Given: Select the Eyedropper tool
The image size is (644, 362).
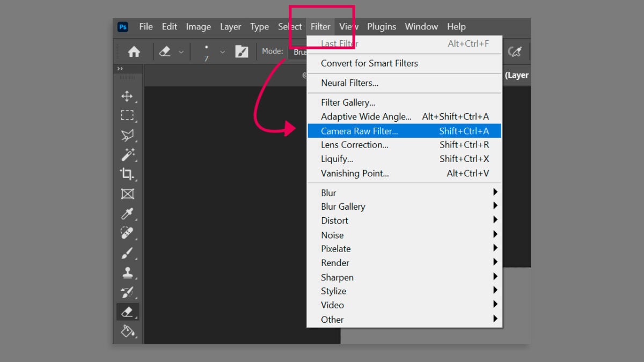Looking at the screenshot, I should [x=127, y=213].
